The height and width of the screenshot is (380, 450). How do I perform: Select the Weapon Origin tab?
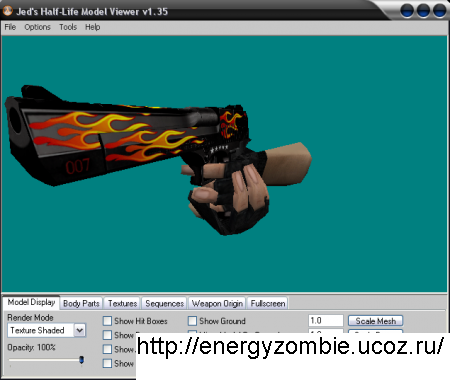217,303
